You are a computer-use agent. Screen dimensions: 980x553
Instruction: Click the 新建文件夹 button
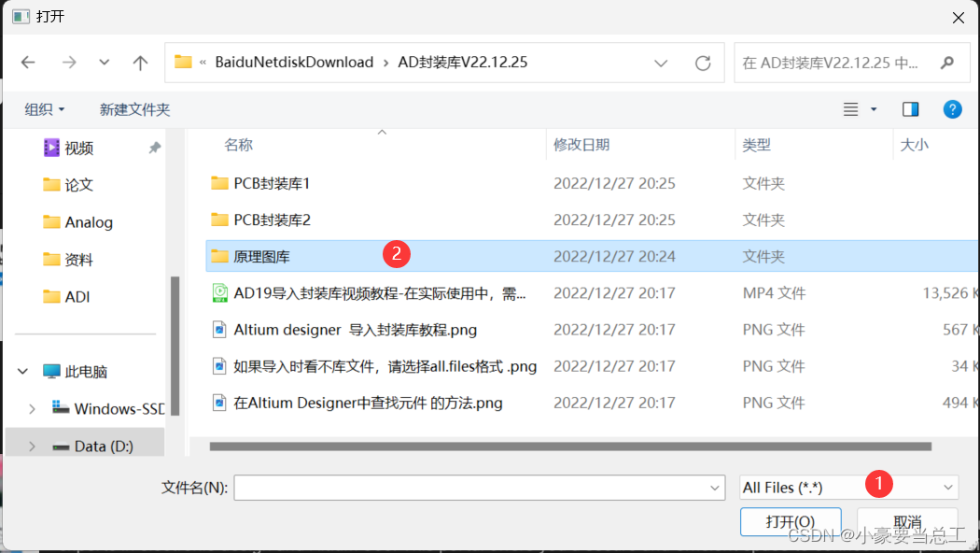click(134, 109)
